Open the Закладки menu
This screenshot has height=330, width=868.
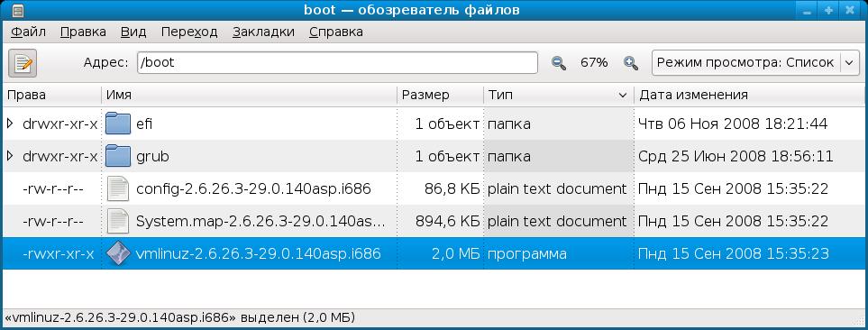(263, 32)
